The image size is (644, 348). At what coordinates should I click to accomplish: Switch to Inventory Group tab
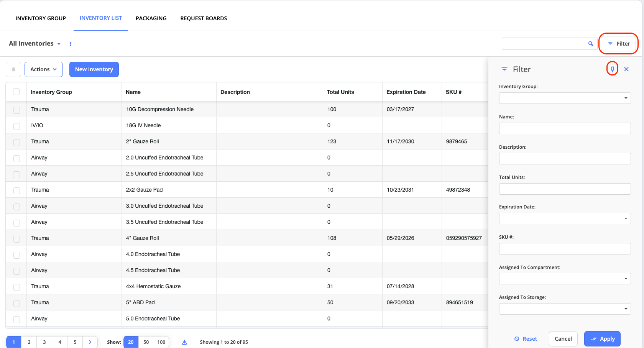(41, 18)
